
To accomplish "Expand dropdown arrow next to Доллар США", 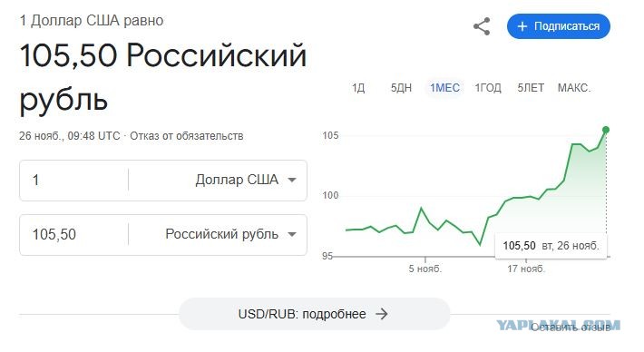I will [x=292, y=180].
